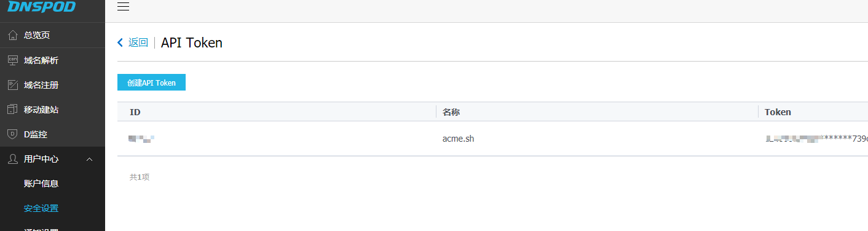Click the back chevron arrow icon
Screen dimensions: 868x231
click(x=120, y=43)
